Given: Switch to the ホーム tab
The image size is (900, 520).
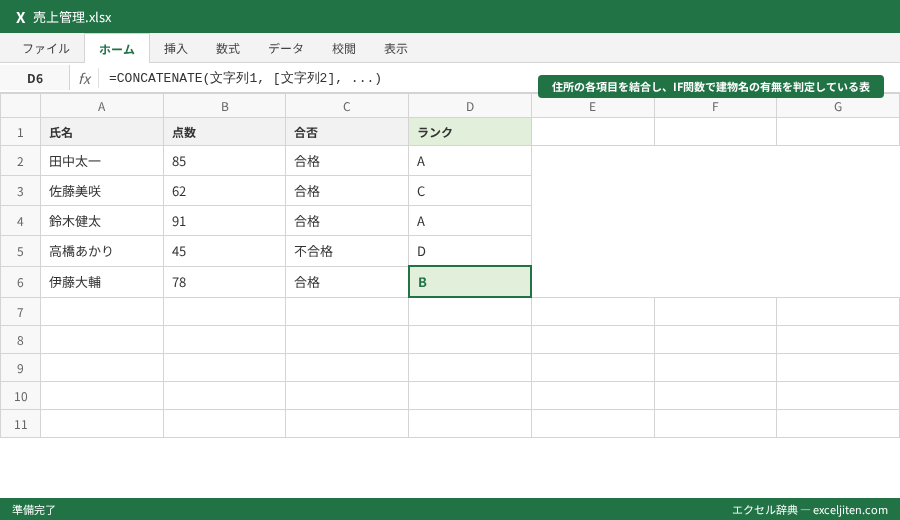Looking at the screenshot, I should pos(117,49).
